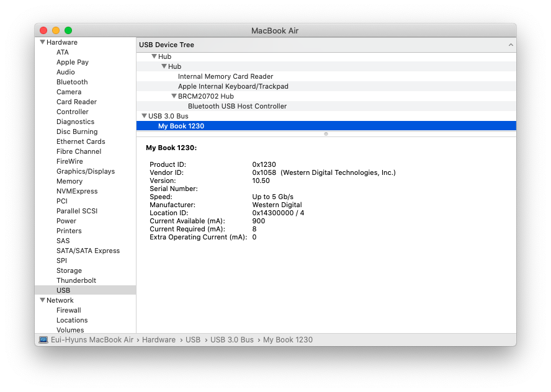551x392 pixels.
Task: Click the My Book 1230 details heading
Action: point(171,148)
